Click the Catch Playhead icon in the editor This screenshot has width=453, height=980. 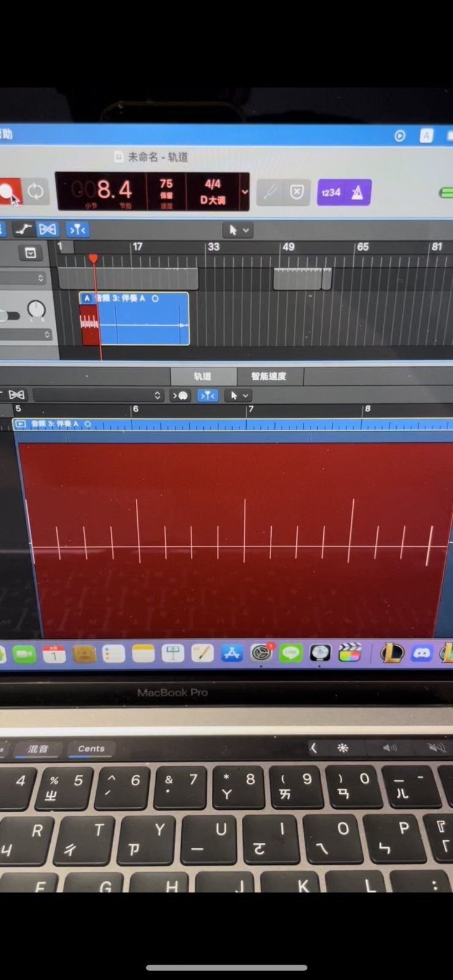coord(208,396)
